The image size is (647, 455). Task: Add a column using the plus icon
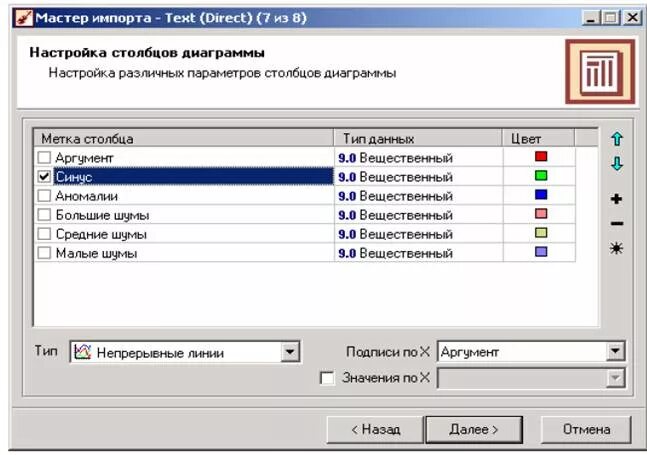click(x=616, y=199)
